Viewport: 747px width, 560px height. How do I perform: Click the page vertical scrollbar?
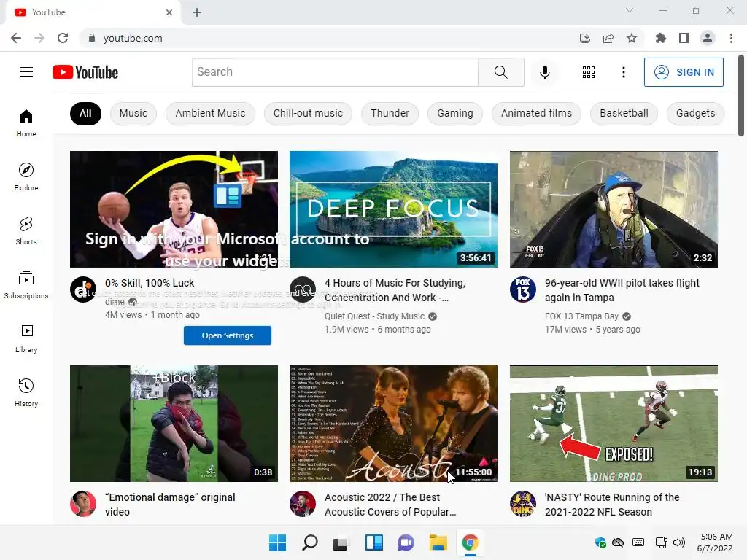click(741, 96)
